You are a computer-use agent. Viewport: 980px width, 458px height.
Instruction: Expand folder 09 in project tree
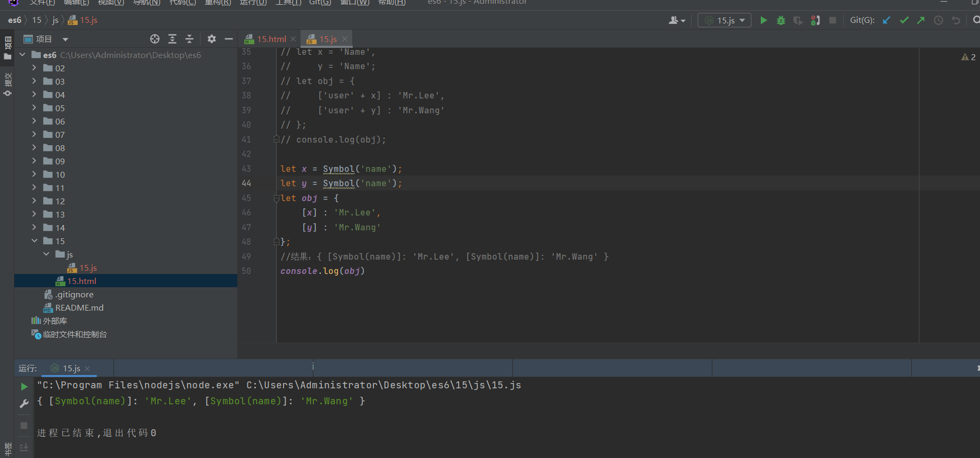coord(35,161)
